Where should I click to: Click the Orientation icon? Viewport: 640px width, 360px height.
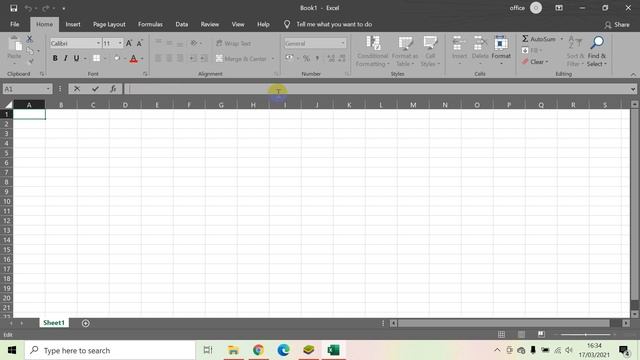click(194, 43)
